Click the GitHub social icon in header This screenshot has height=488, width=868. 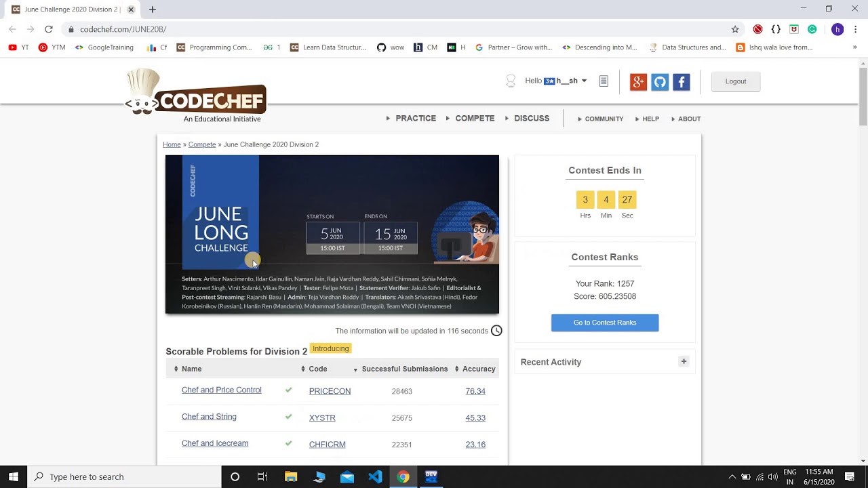click(x=660, y=82)
